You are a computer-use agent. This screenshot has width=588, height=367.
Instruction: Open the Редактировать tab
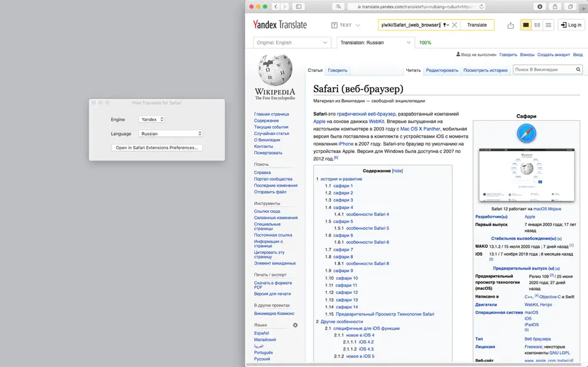point(442,70)
